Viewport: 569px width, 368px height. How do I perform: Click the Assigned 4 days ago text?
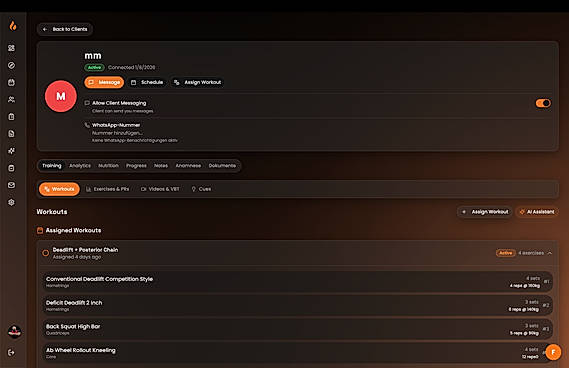click(77, 257)
